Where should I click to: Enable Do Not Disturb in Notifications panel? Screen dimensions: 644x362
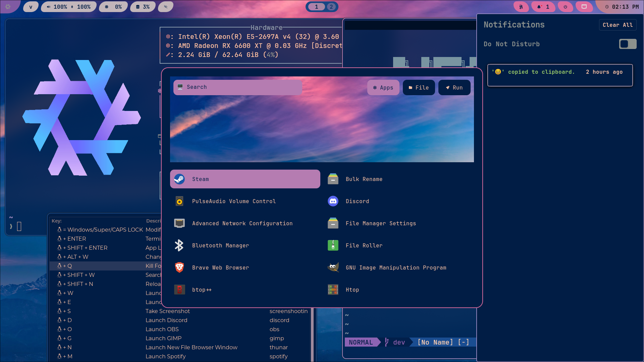point(628,44)
